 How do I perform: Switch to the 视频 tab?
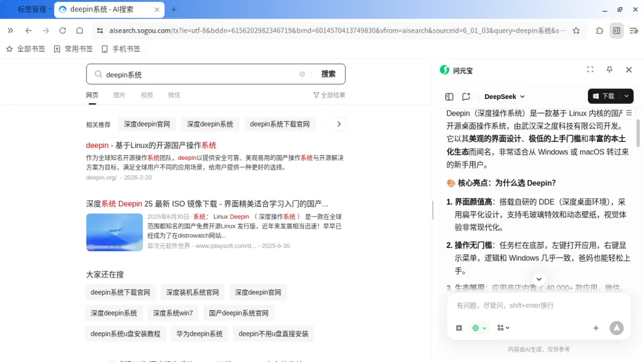[147, 95]
